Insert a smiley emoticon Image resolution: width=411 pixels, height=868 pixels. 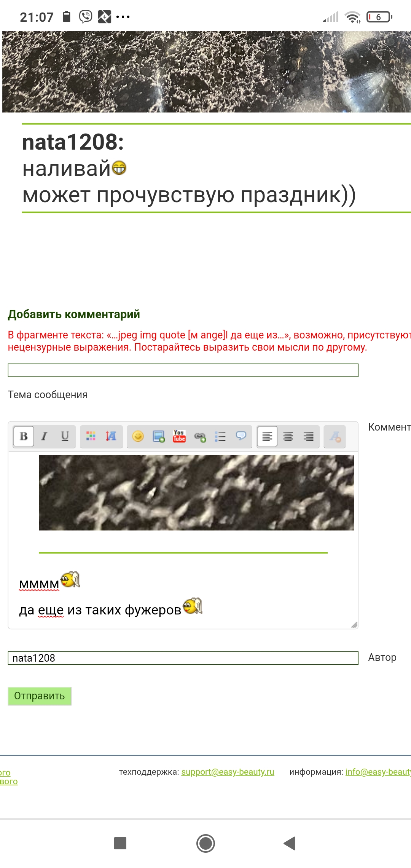coord(138,436)
